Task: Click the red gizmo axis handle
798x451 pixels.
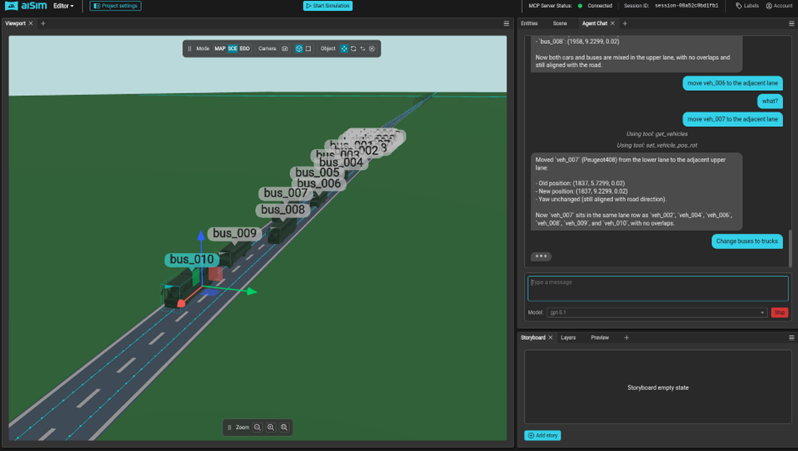Action: point(181,303)
